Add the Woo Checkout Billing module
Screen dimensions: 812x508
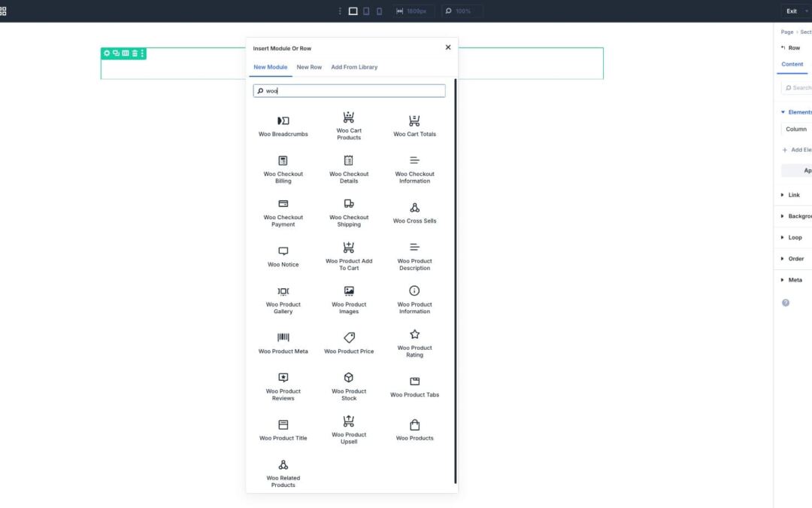(283, 167)
